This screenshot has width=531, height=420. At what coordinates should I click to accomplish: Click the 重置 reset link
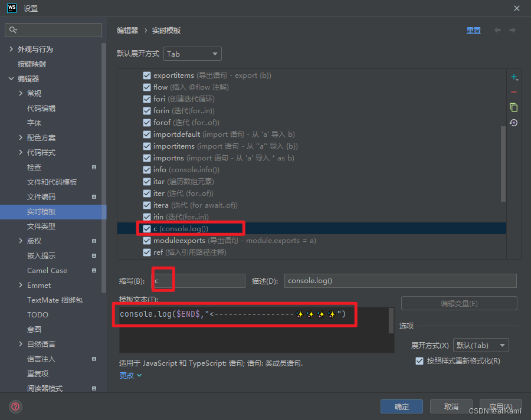(473, 30)
